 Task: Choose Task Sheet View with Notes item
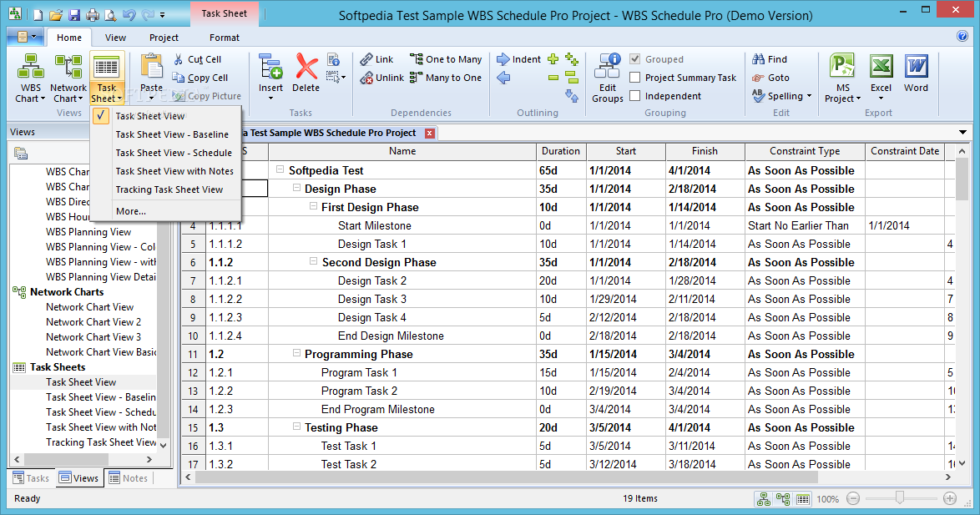[166, 171]
